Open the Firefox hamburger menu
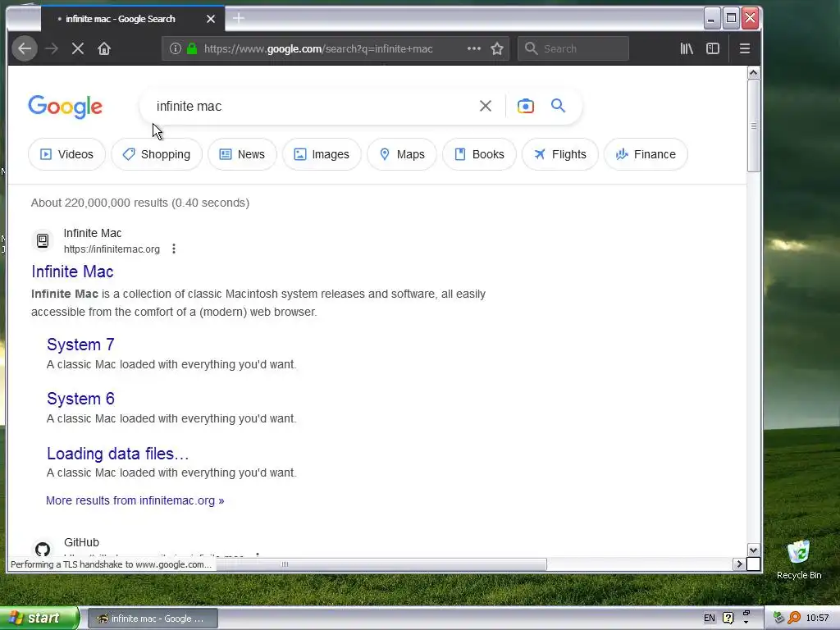 pos(745,48)
